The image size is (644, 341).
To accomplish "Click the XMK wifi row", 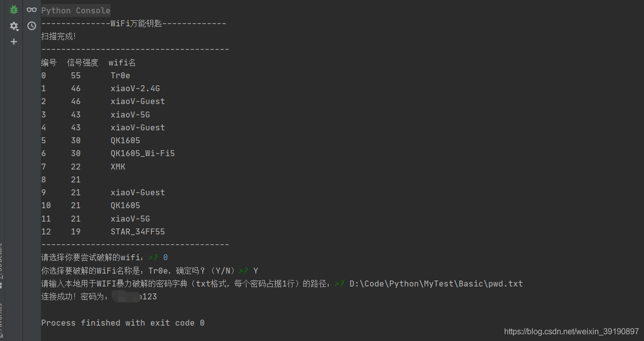I will [x=118, y=167].
